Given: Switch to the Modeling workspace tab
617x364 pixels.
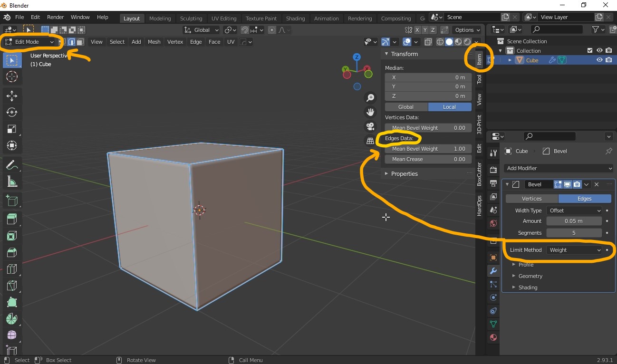Looking at the screenshot, I should 160,19.
